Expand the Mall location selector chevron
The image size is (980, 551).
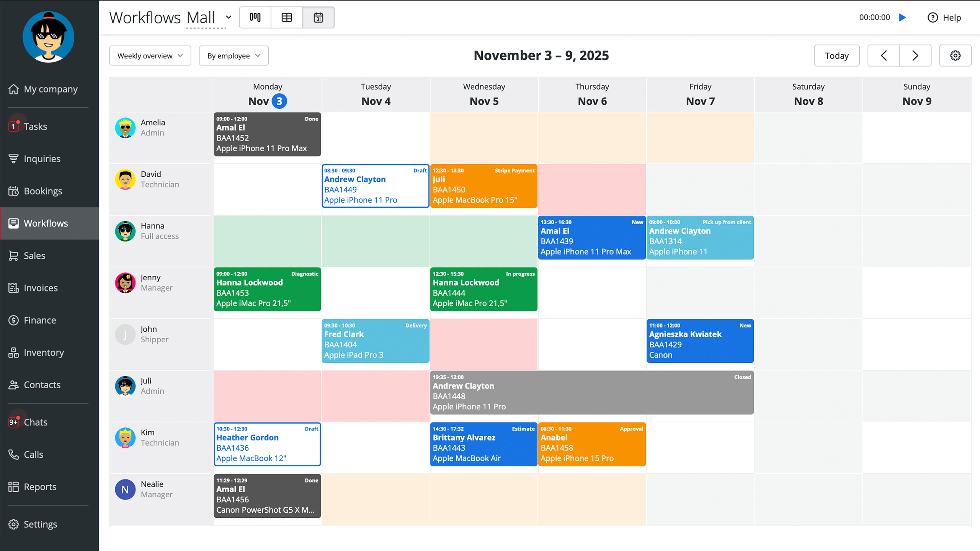coord(229,18)
